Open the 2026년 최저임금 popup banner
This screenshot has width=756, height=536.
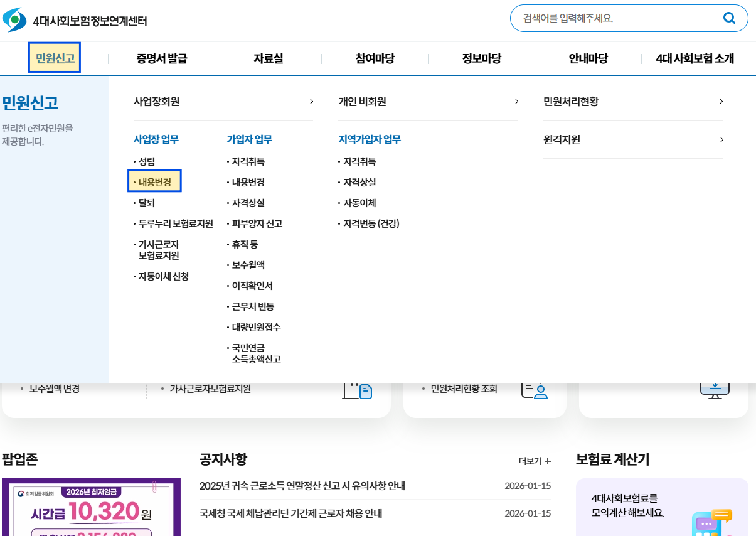[91, 507]
